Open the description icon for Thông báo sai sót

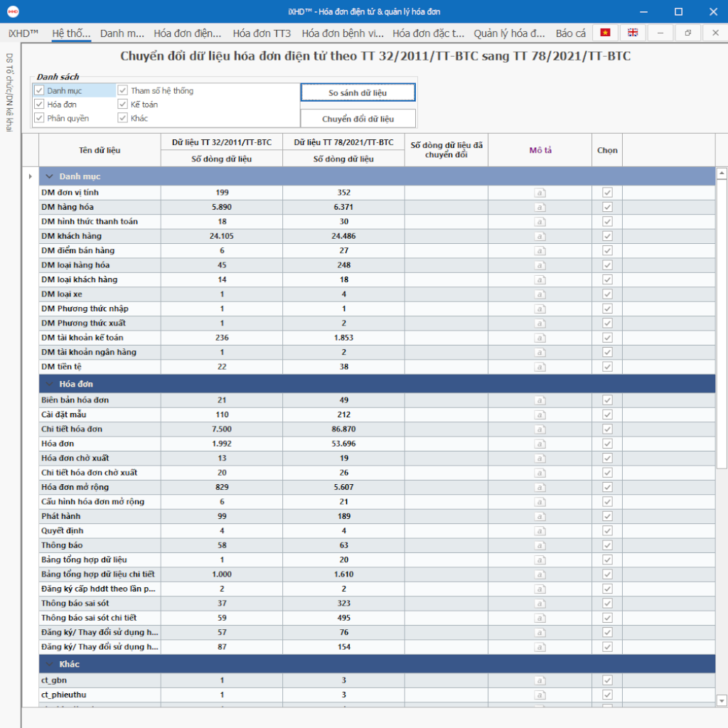pyautogui.click(x=540, y=603)
